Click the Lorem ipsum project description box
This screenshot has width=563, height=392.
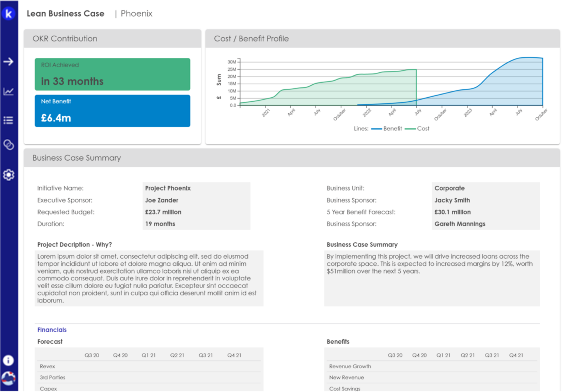[149, 279]
